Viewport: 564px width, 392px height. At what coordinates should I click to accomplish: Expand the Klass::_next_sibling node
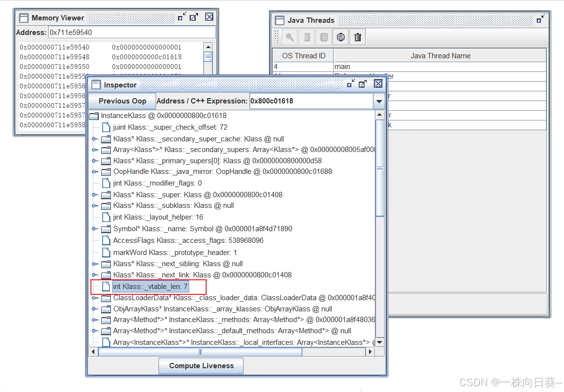point(95,264)
